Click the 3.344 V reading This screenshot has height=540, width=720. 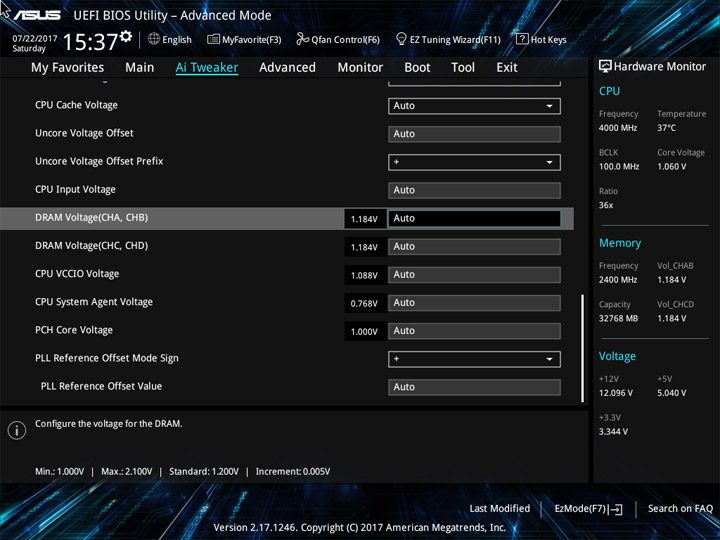613,432
